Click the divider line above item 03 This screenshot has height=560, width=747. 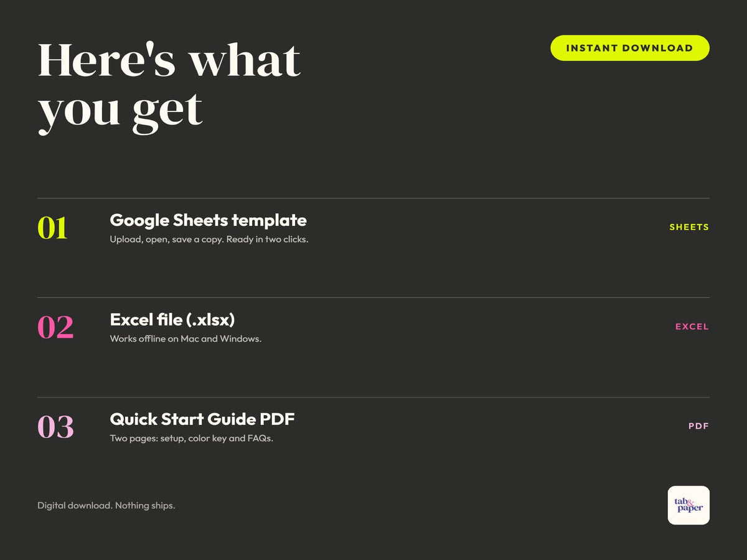[x=374, y=397]
